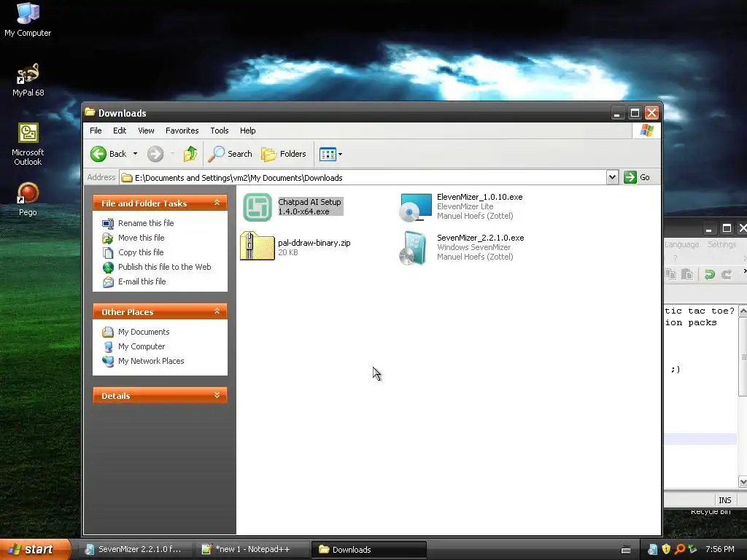Image resolution: width=747 pixels, height=560 pixels.
Task: Select the pal-ddraw-binary.zip archive icon
Action: tap(258, 246)
